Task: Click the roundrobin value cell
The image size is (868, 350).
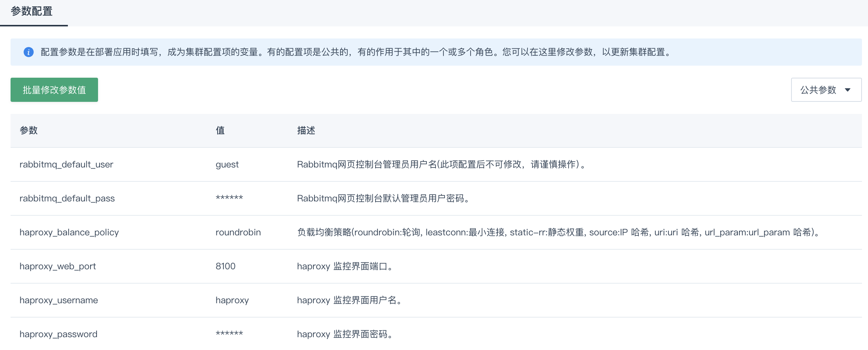Action: (x=238, y=232)
